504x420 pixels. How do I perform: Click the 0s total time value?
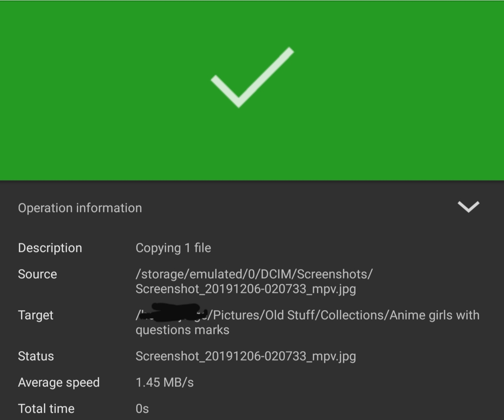click(142, 408)
